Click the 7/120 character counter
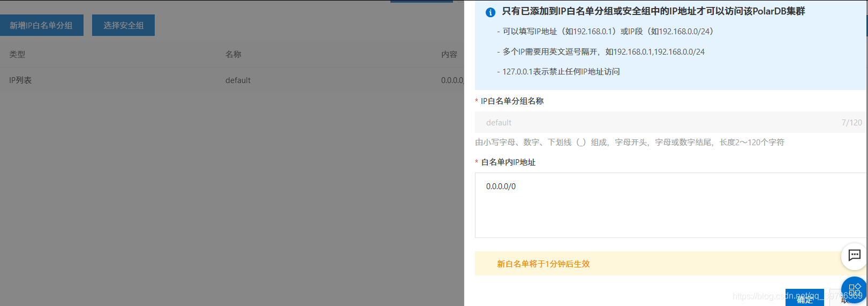The height and width of the screenshot is (306, 868). click(x=852, y=122)
